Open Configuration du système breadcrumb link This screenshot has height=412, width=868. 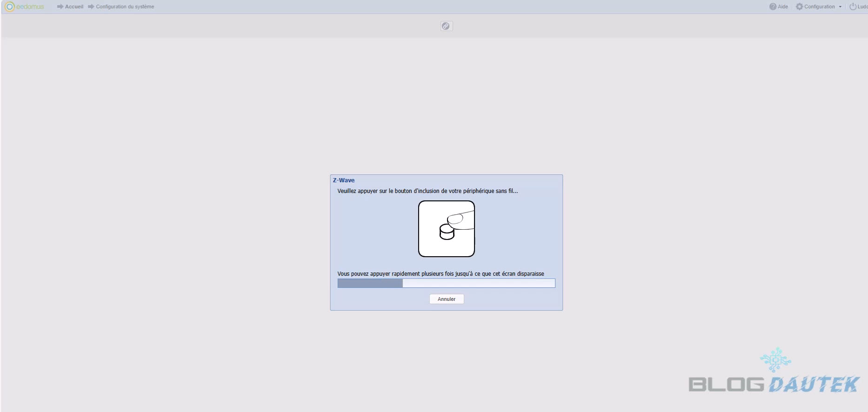coord(125,7)
